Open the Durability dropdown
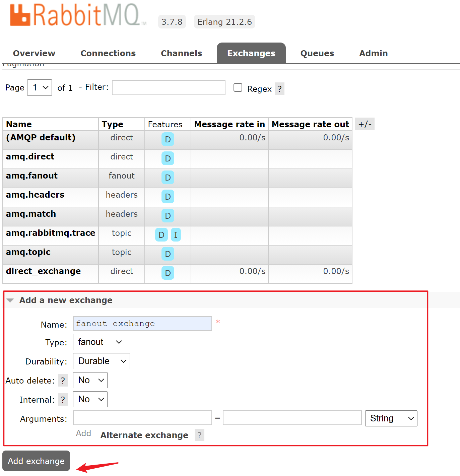 click(x=102, y=361)
